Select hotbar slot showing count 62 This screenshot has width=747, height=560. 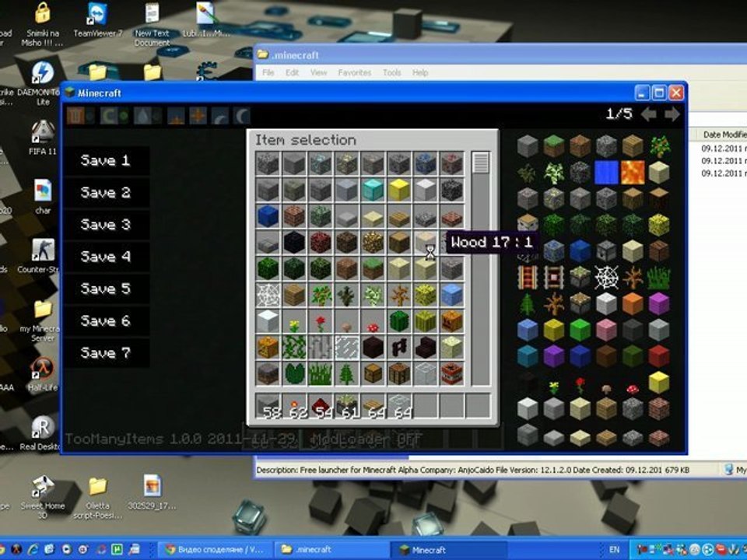[294, 406]
